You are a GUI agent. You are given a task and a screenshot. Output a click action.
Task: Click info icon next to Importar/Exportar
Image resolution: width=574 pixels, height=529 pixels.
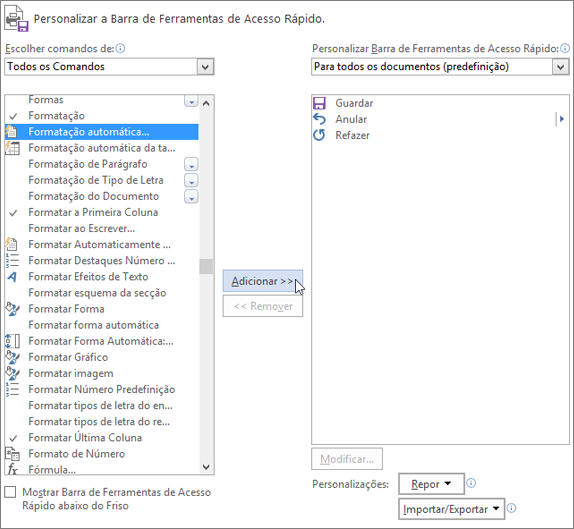click(511, 508)
